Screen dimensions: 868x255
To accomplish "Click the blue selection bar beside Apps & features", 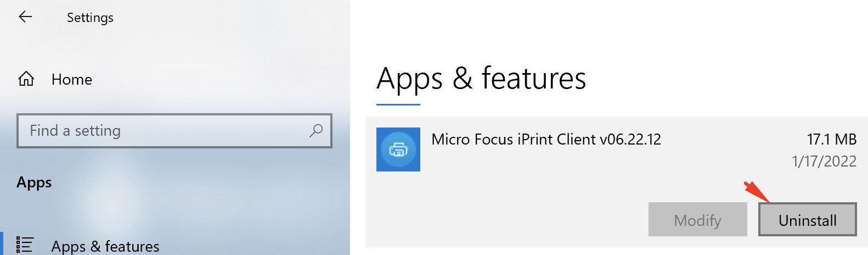I will (2, 243).
